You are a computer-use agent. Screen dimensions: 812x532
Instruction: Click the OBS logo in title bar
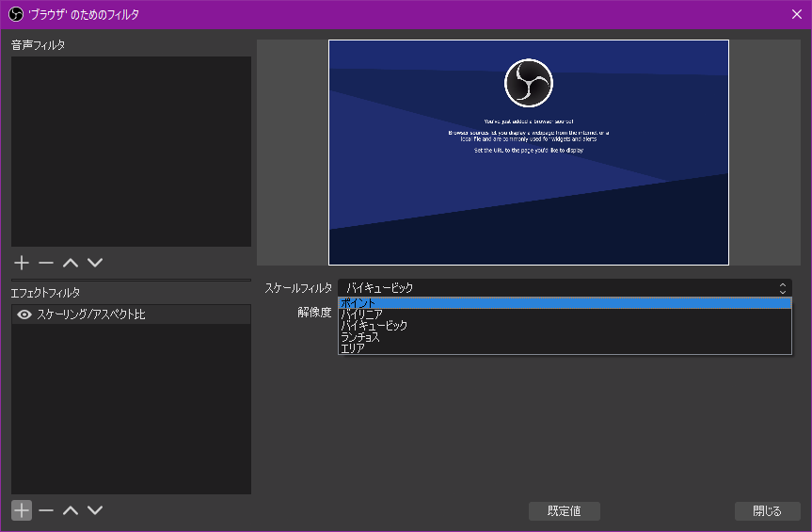pyautogui.click(x=16, y=14)
